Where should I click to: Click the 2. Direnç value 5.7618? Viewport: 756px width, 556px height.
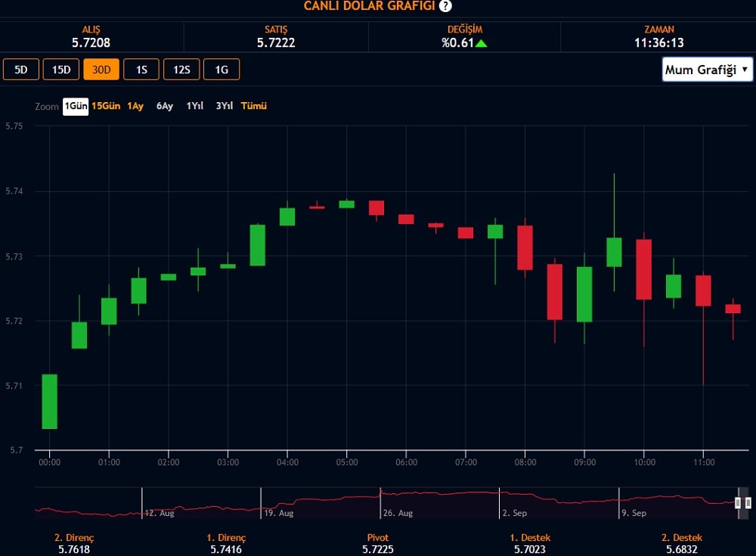pyautogui.click(x=74, y=549)
